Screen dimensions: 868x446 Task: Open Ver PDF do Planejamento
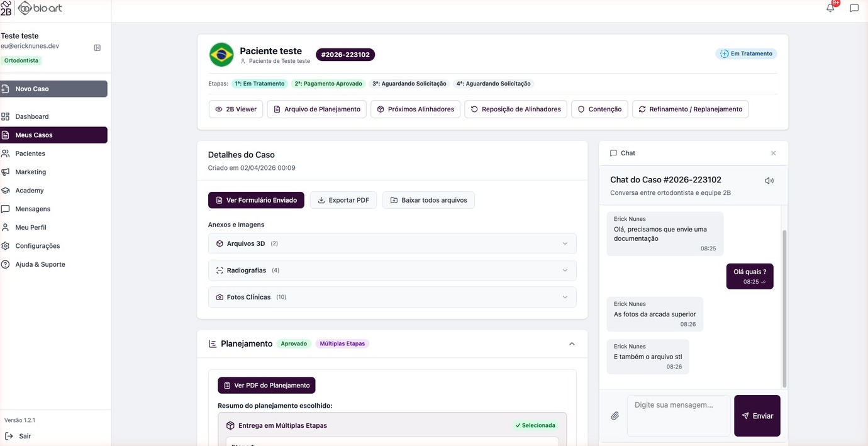(x=267, y=385)
